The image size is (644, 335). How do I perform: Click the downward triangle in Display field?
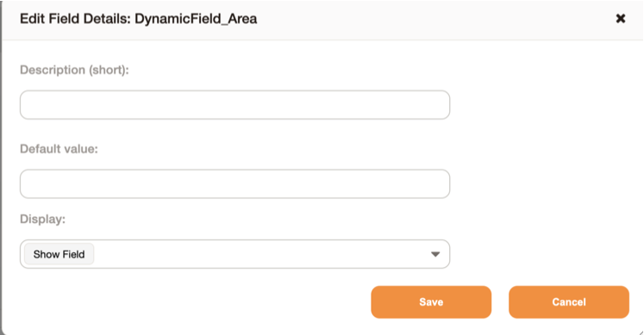(435, 254)
